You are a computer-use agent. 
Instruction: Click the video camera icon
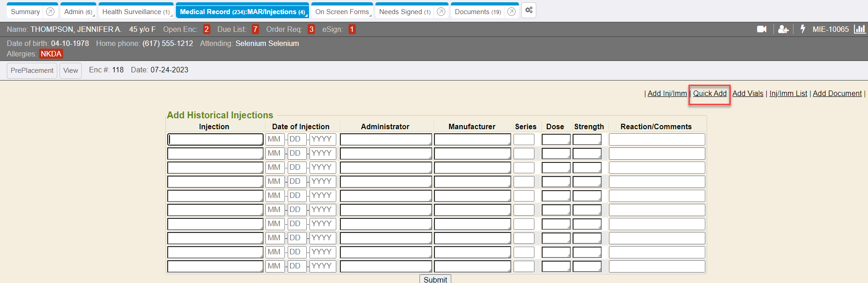[x=762, y=29]
